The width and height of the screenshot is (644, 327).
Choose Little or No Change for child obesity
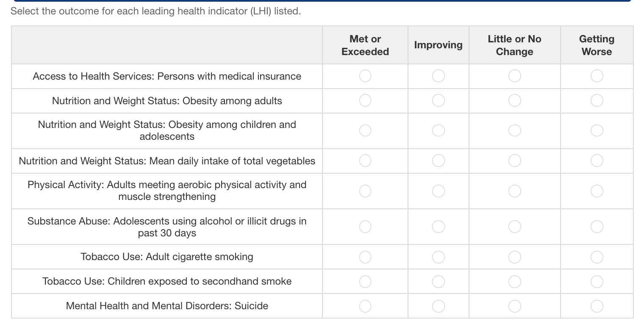514,130
